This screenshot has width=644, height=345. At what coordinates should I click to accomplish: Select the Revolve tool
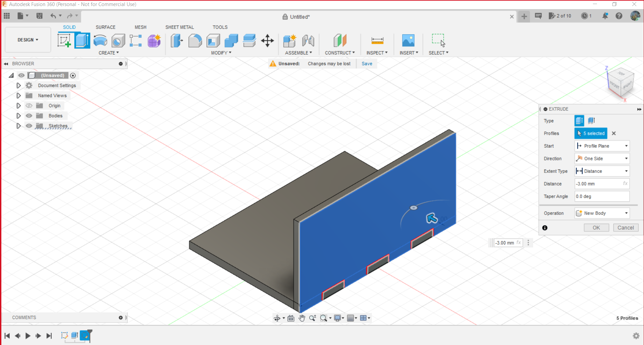100,41
